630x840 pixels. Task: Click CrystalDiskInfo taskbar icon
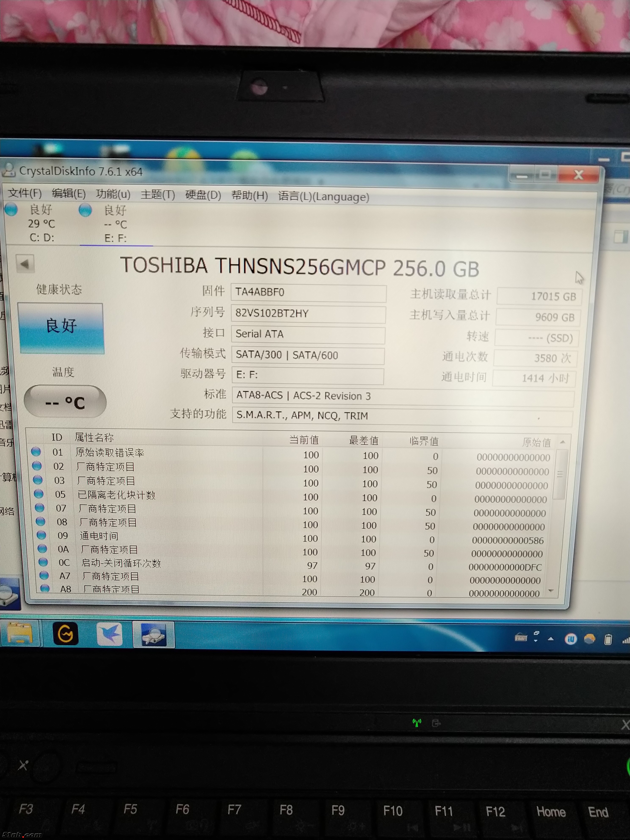point(153,635)
